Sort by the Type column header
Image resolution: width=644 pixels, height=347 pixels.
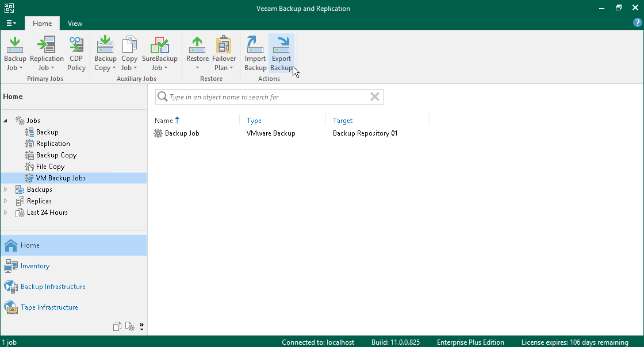[x=254, y=121]
